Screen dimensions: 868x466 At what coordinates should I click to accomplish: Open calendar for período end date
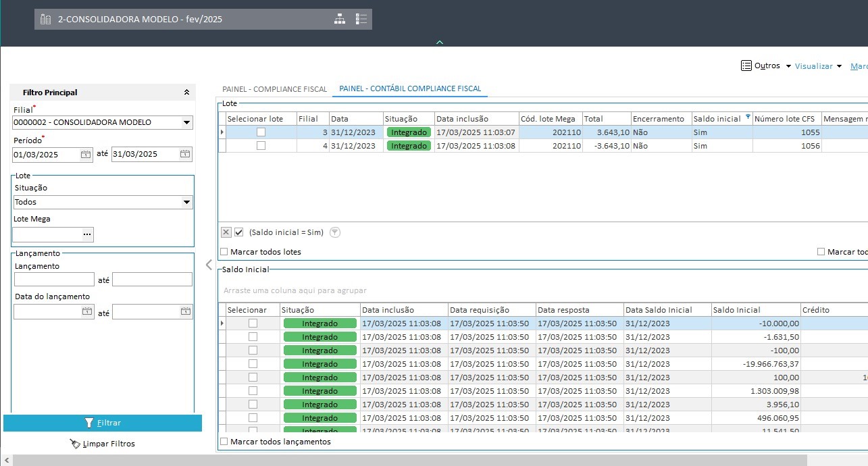click(185, 154)
